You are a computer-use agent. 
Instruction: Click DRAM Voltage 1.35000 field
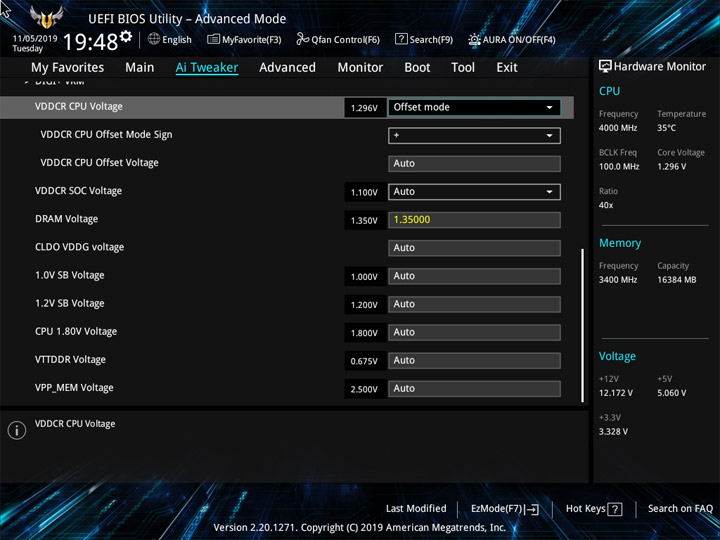(474, 220)
